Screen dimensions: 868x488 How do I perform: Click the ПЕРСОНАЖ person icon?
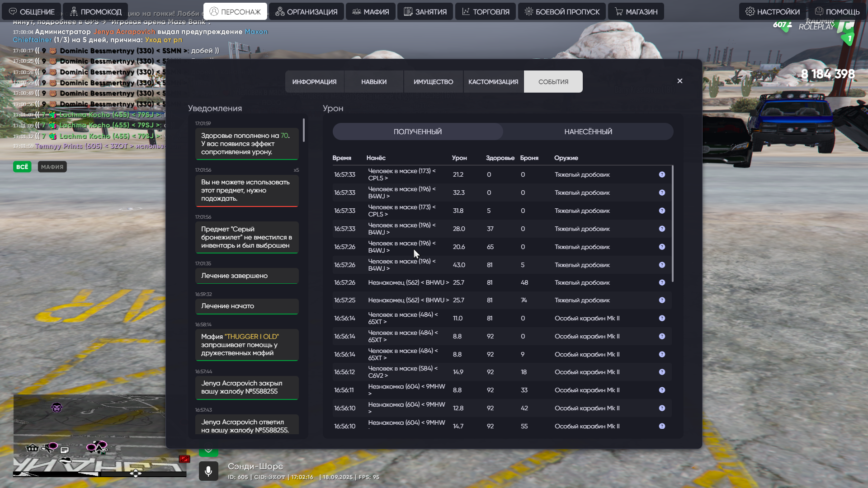pyautogui.click(x=214, y=12)
